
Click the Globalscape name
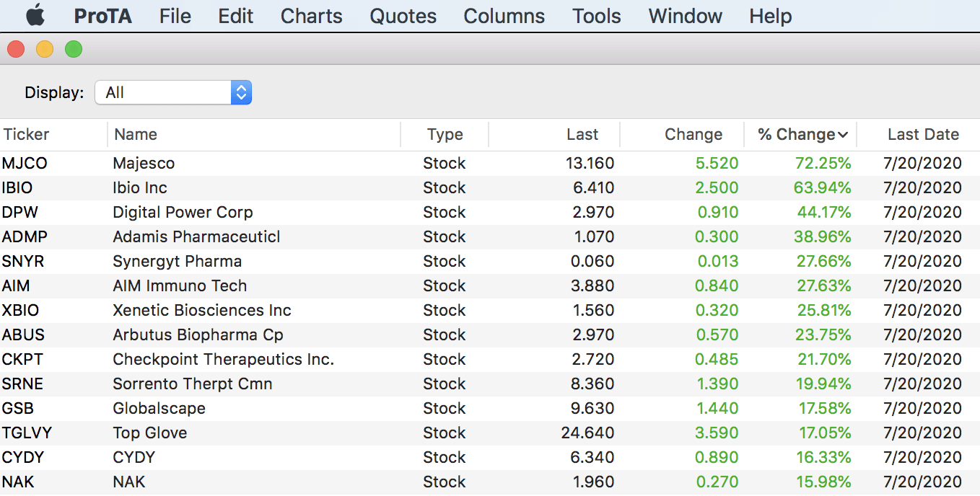click(x=159, y=408)
